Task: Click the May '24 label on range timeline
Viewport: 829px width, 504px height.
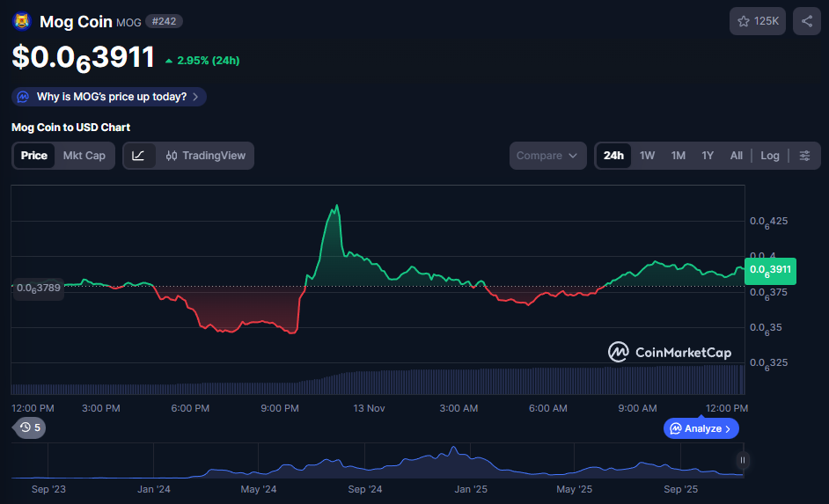Action: 259,489
